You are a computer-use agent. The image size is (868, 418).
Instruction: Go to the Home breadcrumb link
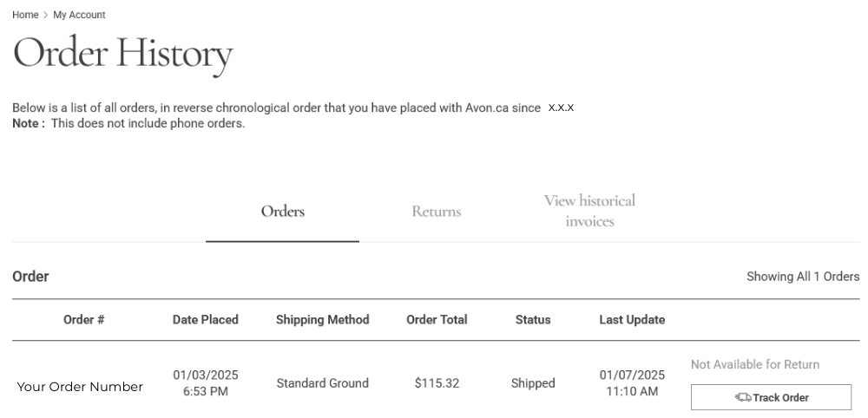point(25,16)
